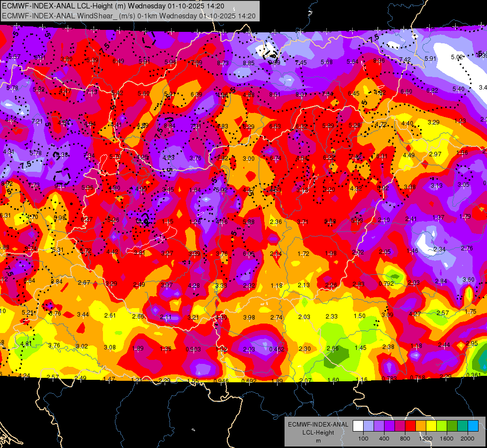This screenshot has width=487, height=448.
Task: Click the wind shear value 0.361
Action: point(474,375)
